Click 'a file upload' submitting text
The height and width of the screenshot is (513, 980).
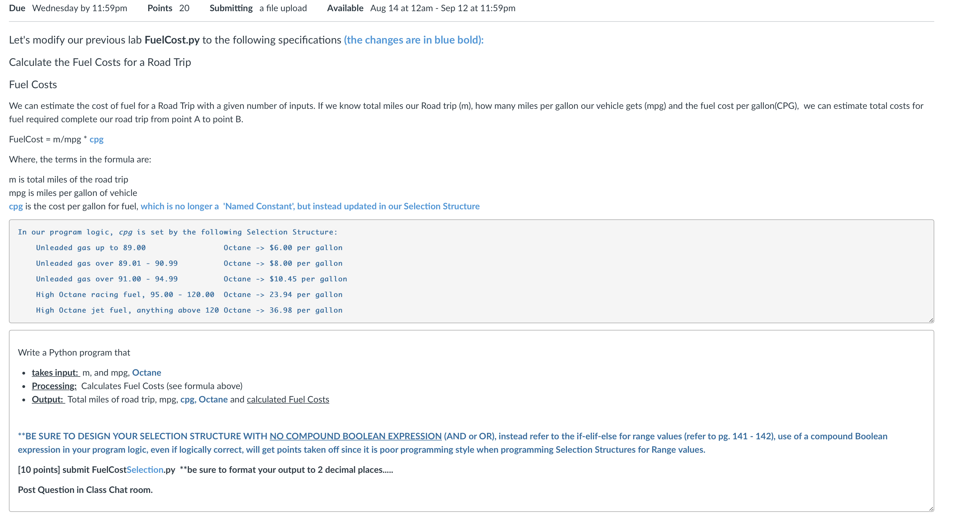click(x=283, y=8)
